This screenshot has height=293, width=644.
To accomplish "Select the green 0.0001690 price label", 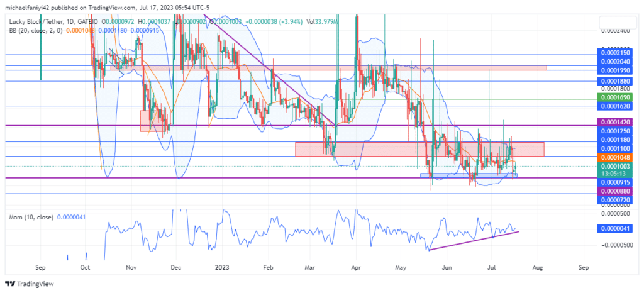I will point(614,97).
